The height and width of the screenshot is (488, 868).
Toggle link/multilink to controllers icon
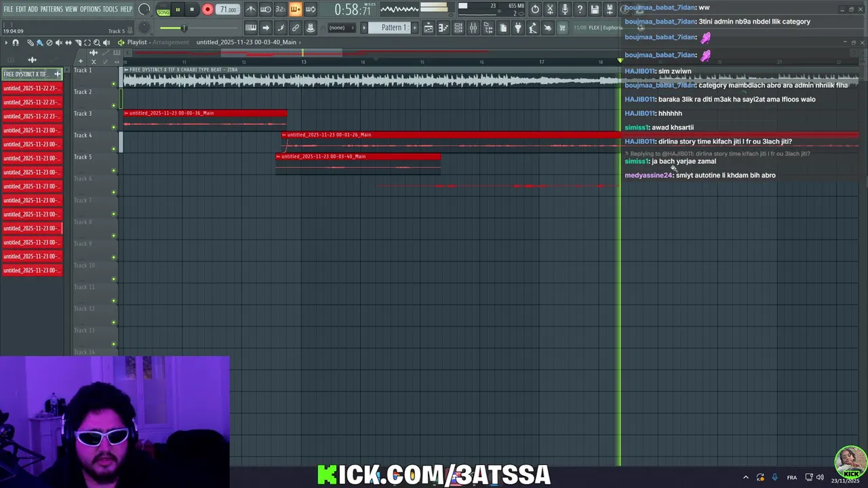(296, 28)
